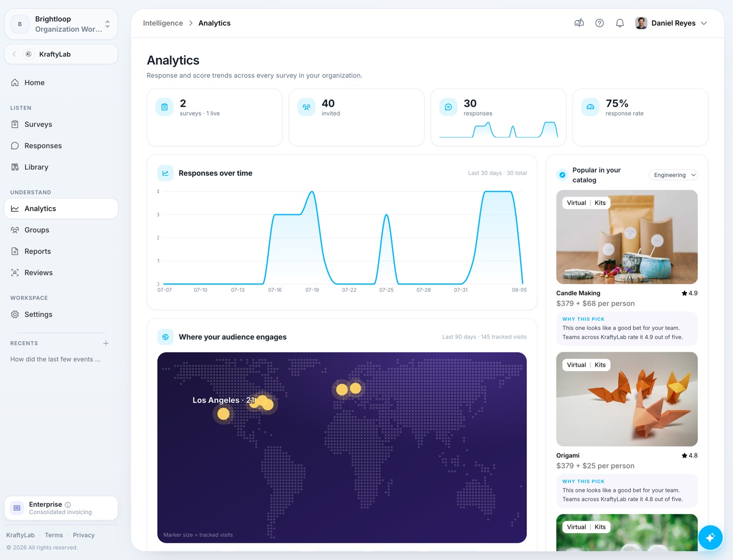Click the Enterprise plan billing icon

(17, 508)
